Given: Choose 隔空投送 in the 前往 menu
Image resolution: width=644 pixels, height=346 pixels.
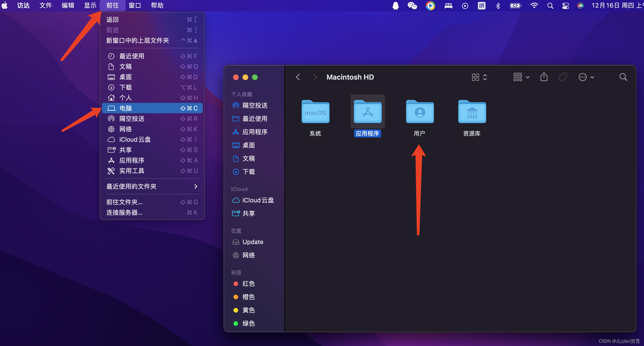Looking at the screenshot, I should coord(152,118).
